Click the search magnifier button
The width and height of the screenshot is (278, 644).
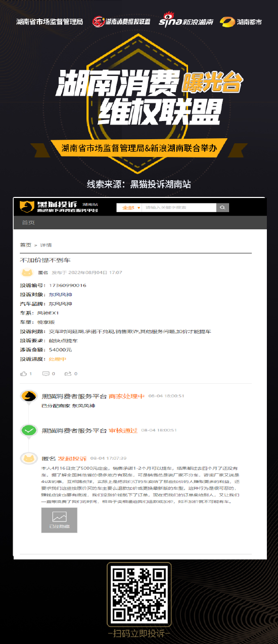pos(222,208)
